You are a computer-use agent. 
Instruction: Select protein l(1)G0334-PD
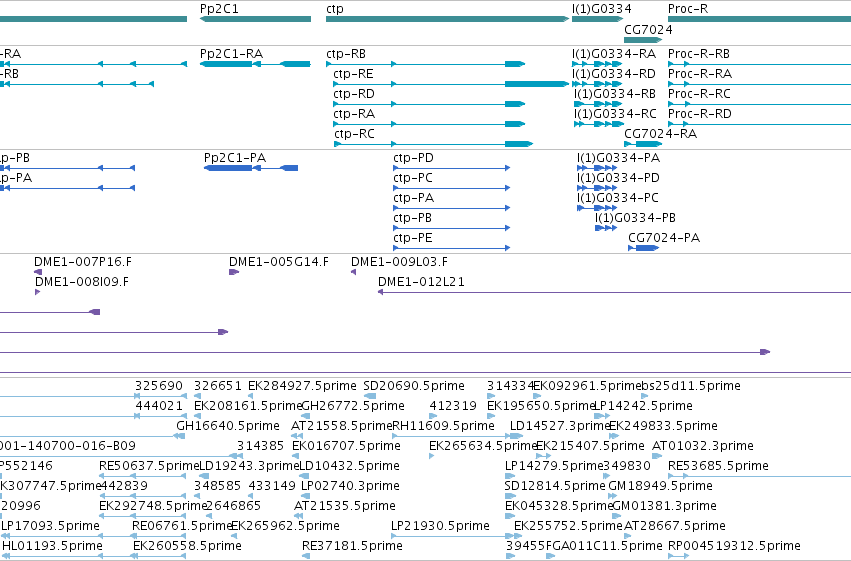click(x=619, y=178)
